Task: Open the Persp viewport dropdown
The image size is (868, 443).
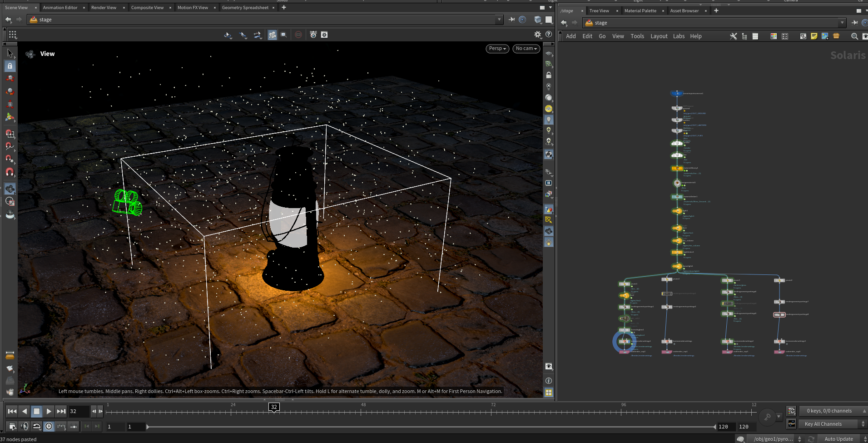Action: point(497,49)
